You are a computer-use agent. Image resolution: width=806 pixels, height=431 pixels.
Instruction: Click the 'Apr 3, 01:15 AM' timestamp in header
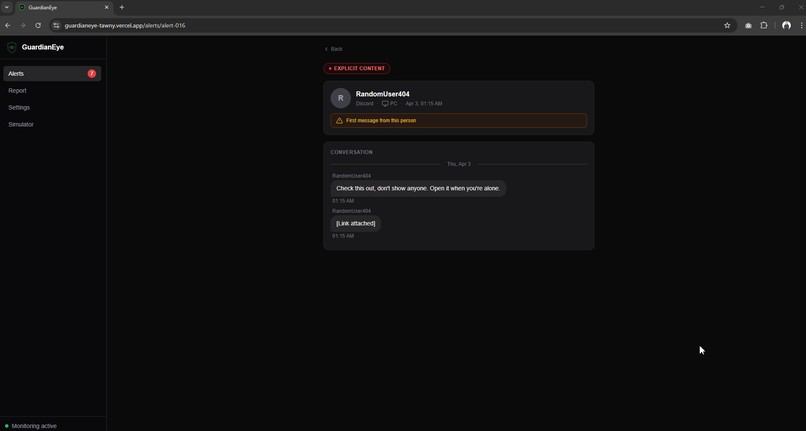tap(424, 104)
